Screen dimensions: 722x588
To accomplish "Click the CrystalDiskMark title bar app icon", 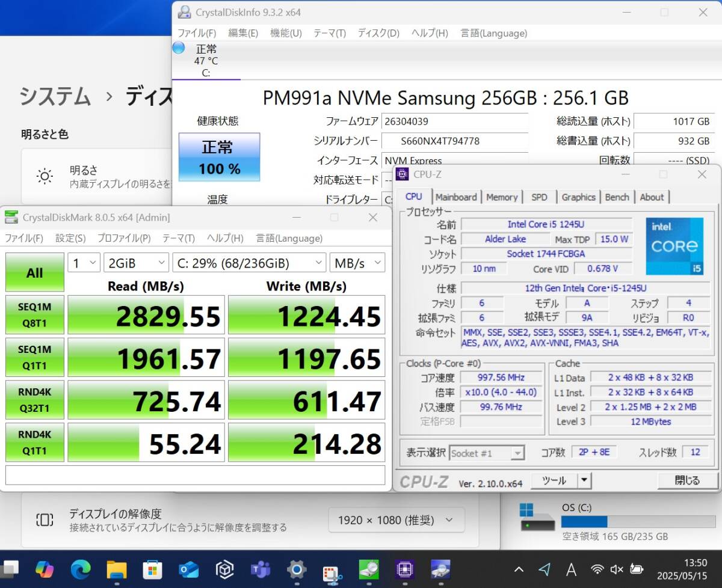I will (x=11, y=217).
